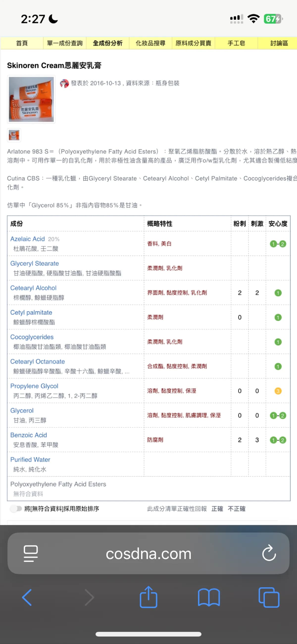Tap the 成份 column header
Image resolution: width=297 pixels, height=644 pixels.
(x=17, y=223)
